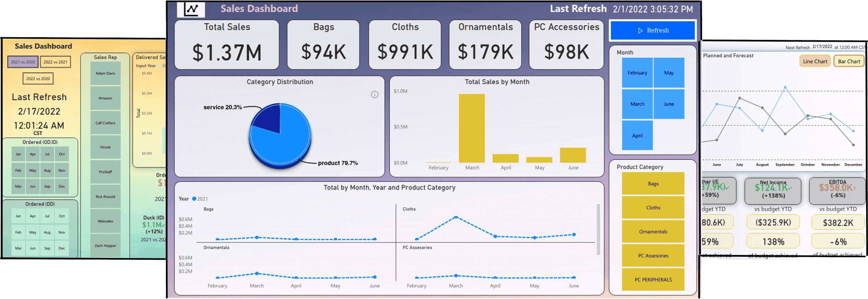Select May in the Month slicer
The image size is (868, 299).
point(668,73)
